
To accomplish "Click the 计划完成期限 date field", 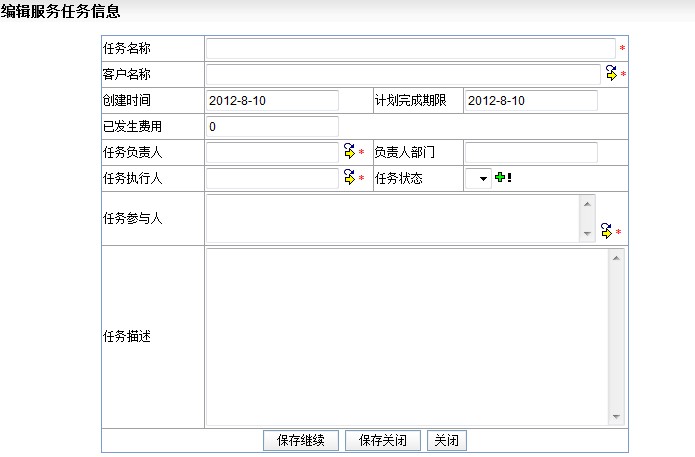I will click(x=530, y=100).
